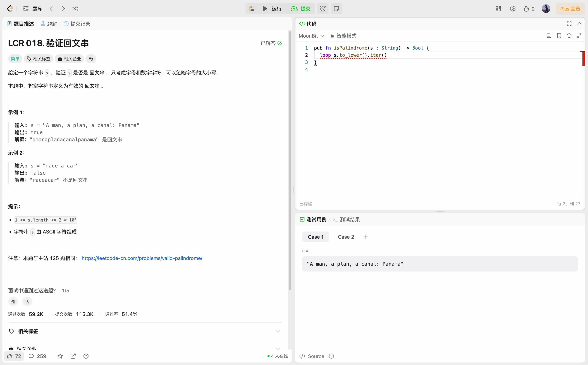Open the debug tool in top toolbar
588x365 pixels.
coord(251,9)
